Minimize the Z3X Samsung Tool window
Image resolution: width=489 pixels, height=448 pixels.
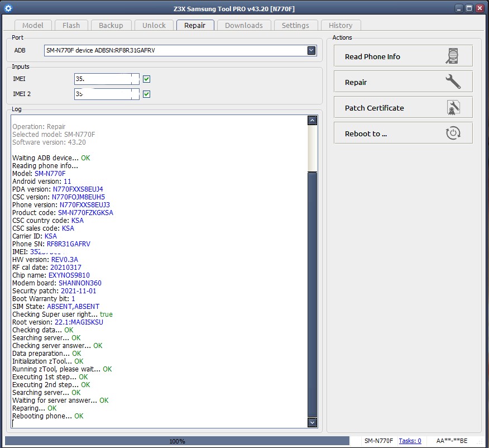[x=458, y=8]
